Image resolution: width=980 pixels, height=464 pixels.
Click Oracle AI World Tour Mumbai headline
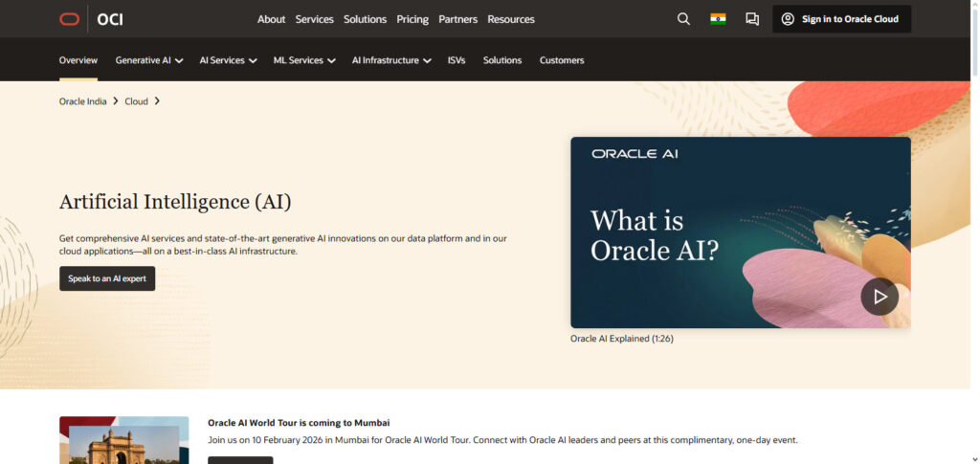299,423
